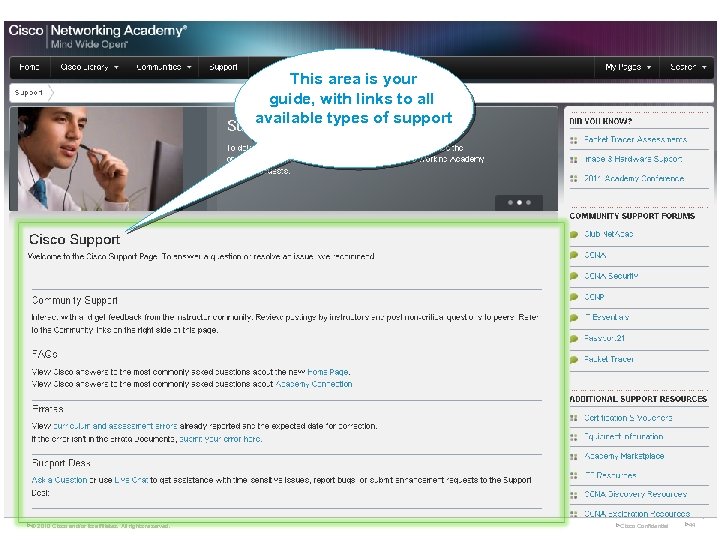The image size is (720, 540).
Task: Open the Home menu item
Action: coord(29,67)
